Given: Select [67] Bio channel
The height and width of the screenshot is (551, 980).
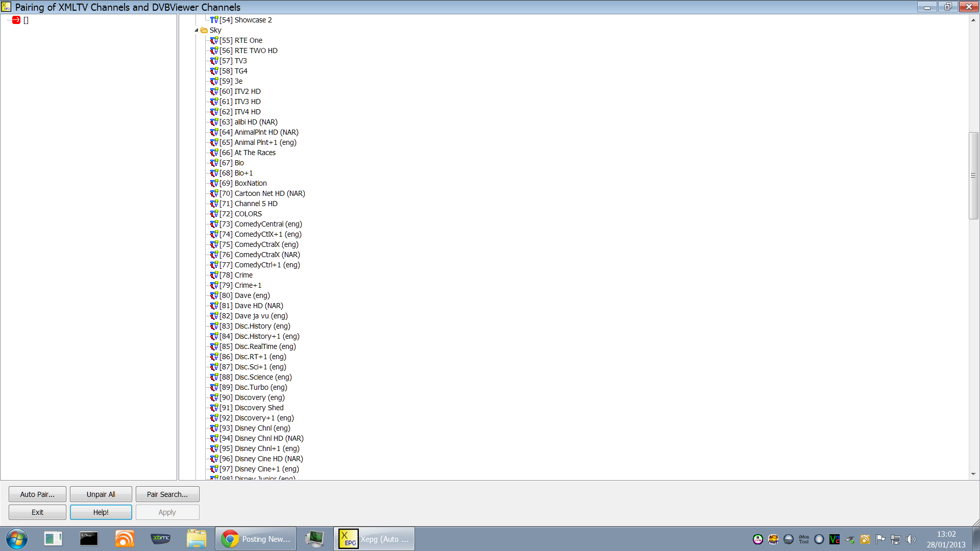Looking at the screenshot, I should pos(232,163).
